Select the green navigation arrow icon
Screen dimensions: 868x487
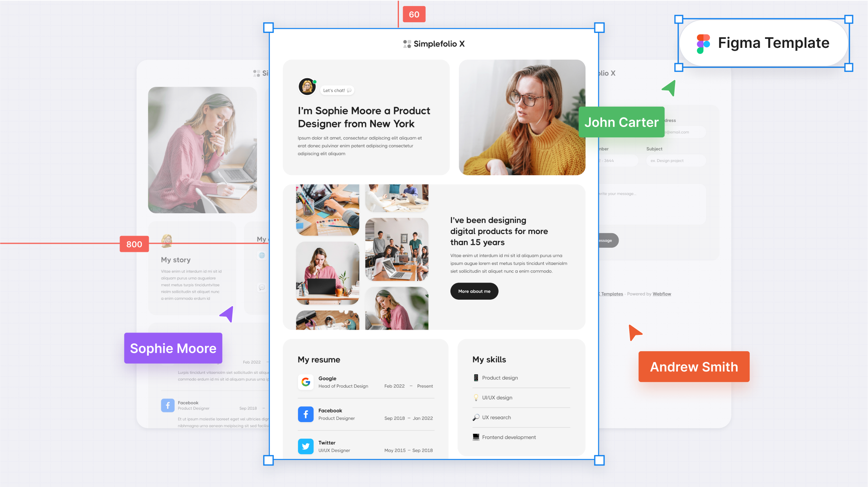(669, 88)
